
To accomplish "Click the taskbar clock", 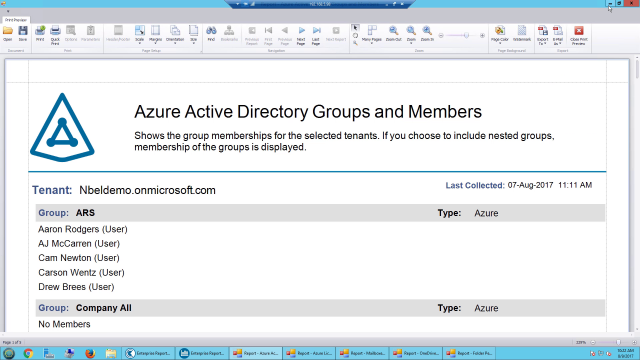I will [625, 353].
